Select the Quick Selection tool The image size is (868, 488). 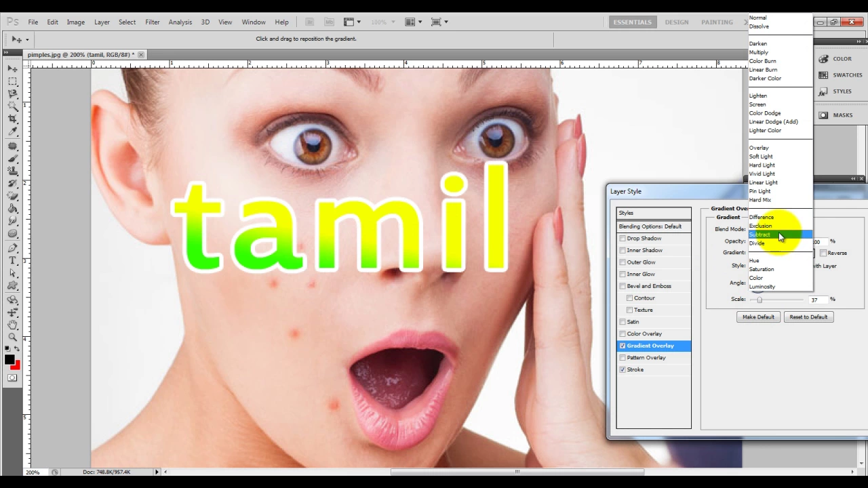pyautogui.click(x=12, y=106)
